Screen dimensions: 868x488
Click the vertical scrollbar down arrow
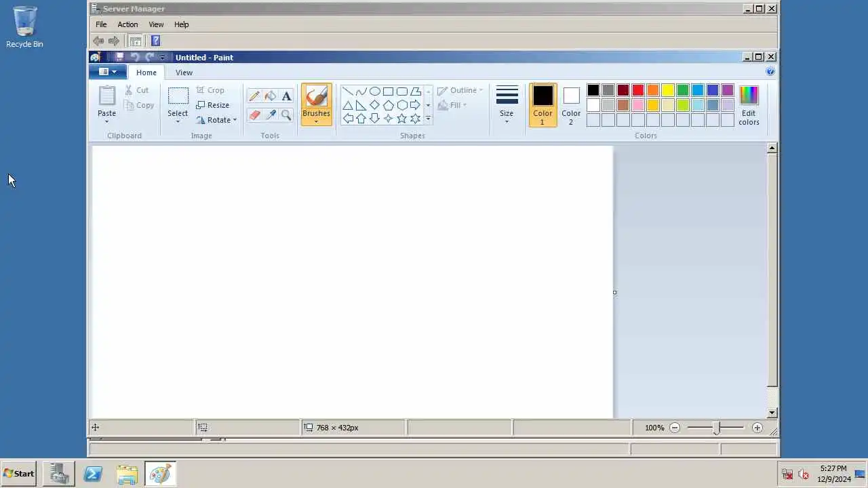[772, 413]
